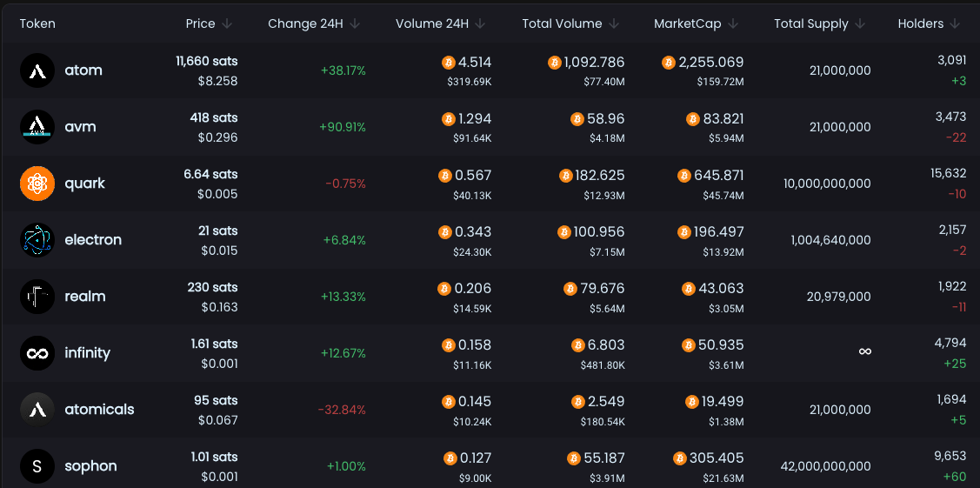Open the electron token name link
This screenshot has height=488, width=980.
93,240
